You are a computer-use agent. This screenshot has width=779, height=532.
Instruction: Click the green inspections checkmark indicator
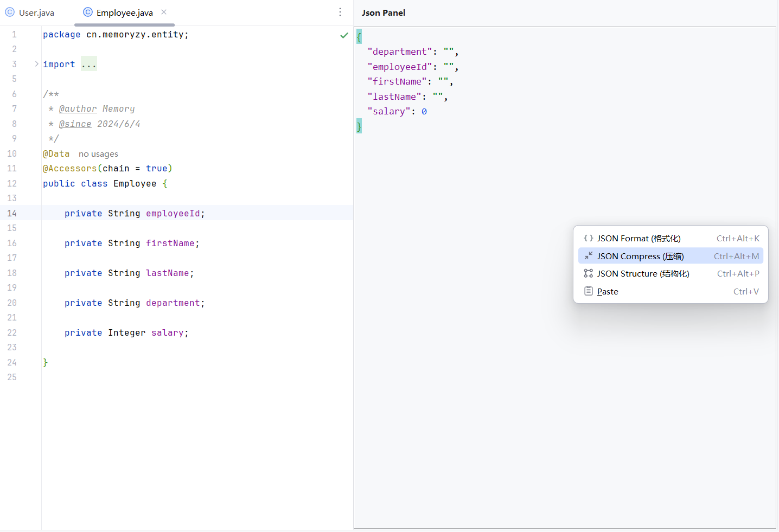click(x=343, y=34)
